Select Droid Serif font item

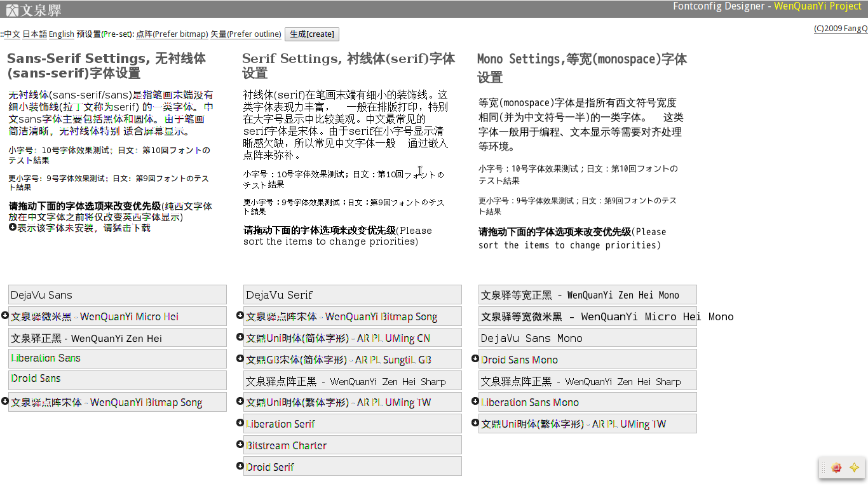point(353,466)
